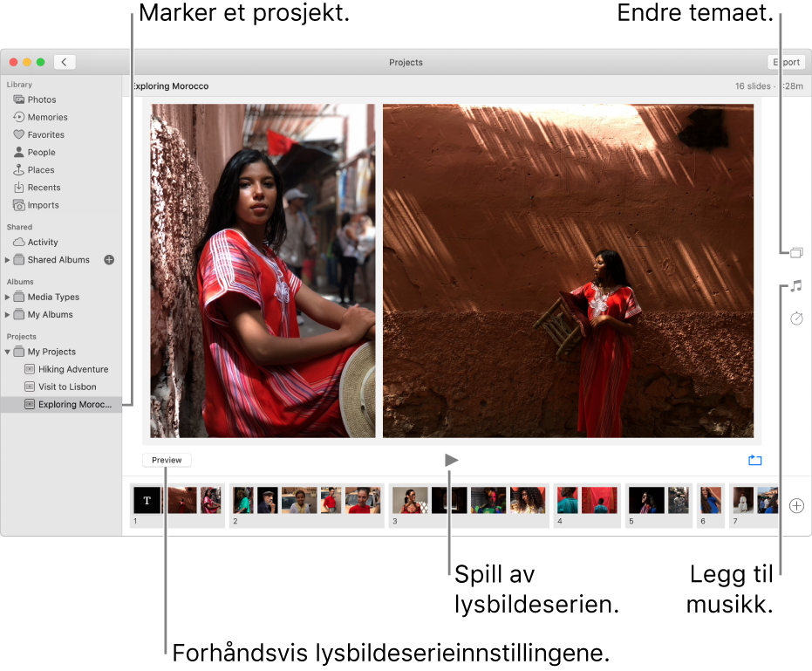Screen dimensions: 812x671
Task: Open Favorites heart item
Action: (45, 134)
